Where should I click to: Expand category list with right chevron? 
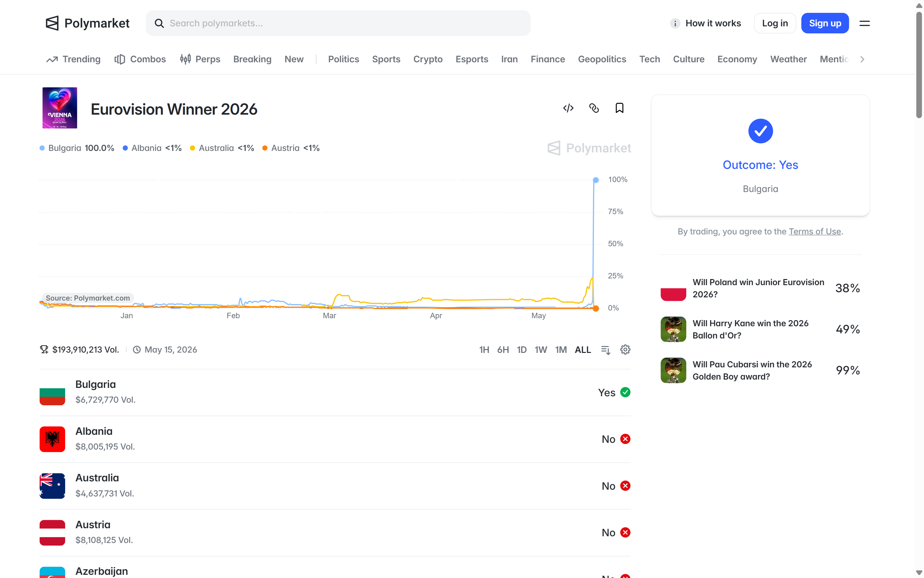[x=862, y=59]
